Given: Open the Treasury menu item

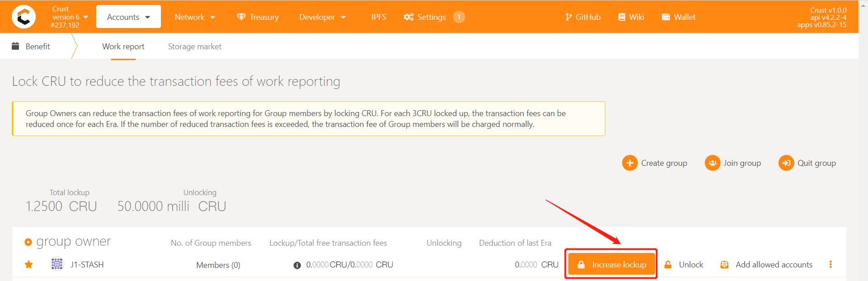Looking at the screenshot, I should [x=258, y=17].
